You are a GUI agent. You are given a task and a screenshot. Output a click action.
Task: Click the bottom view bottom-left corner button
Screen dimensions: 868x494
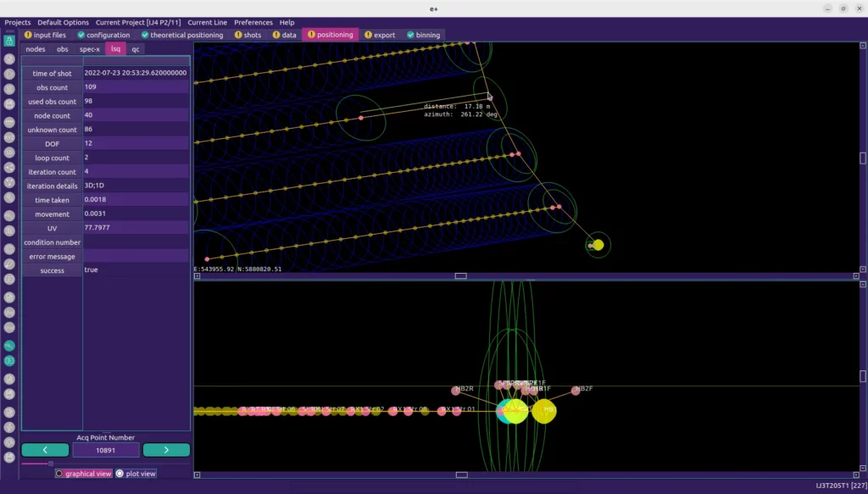(x=197, y=475)
